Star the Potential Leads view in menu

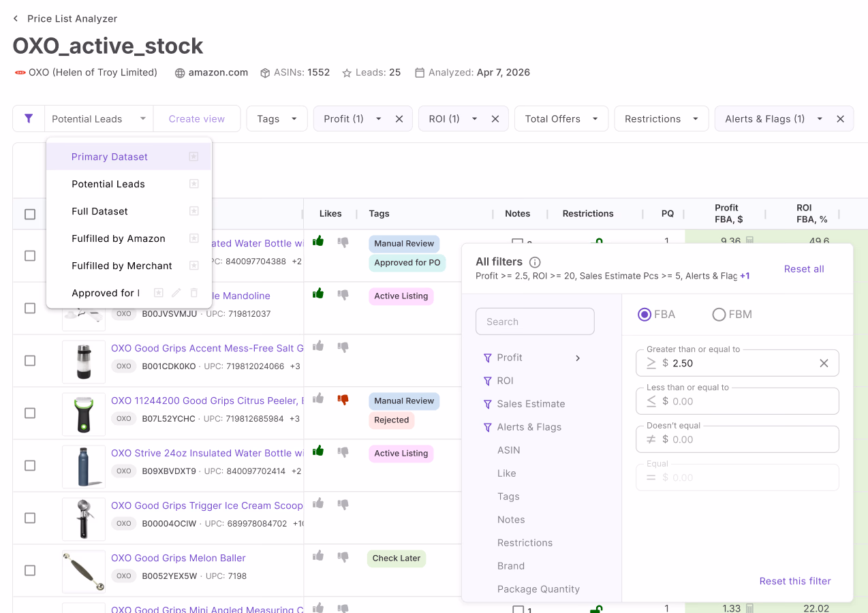(x=193, y=184)
